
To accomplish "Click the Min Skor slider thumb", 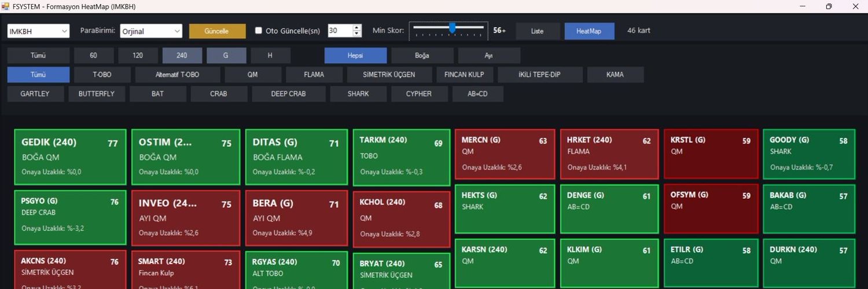I will point(452,28).
